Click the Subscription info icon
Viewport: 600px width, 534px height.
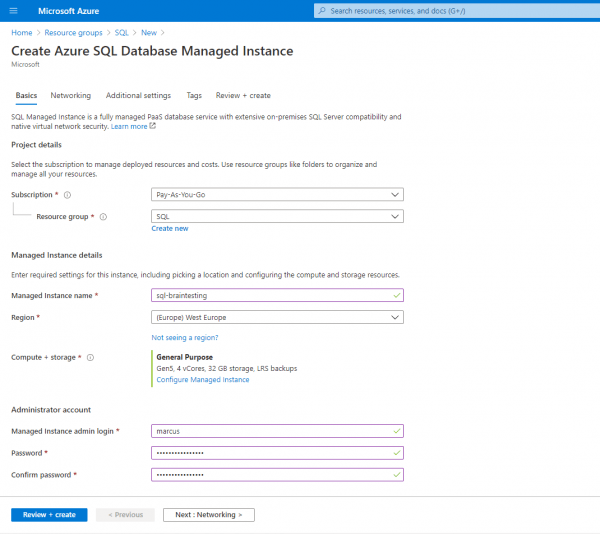click(x=67, y=195)
